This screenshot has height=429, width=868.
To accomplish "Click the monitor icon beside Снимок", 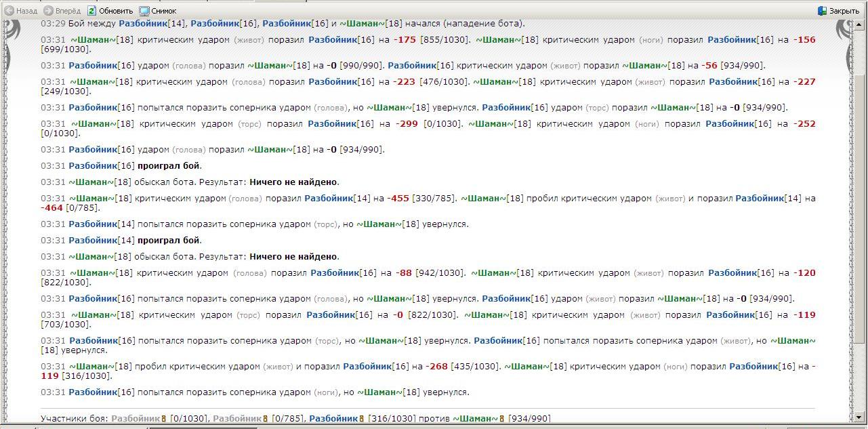I will coord(144,11).
